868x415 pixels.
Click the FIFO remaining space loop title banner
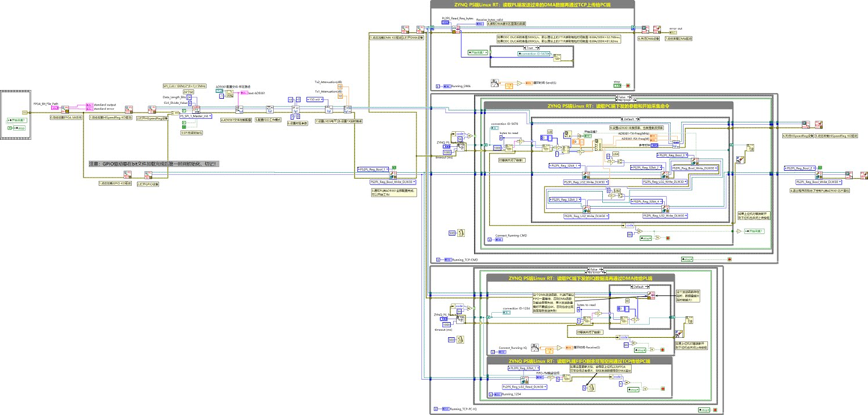tap(580, 361)
